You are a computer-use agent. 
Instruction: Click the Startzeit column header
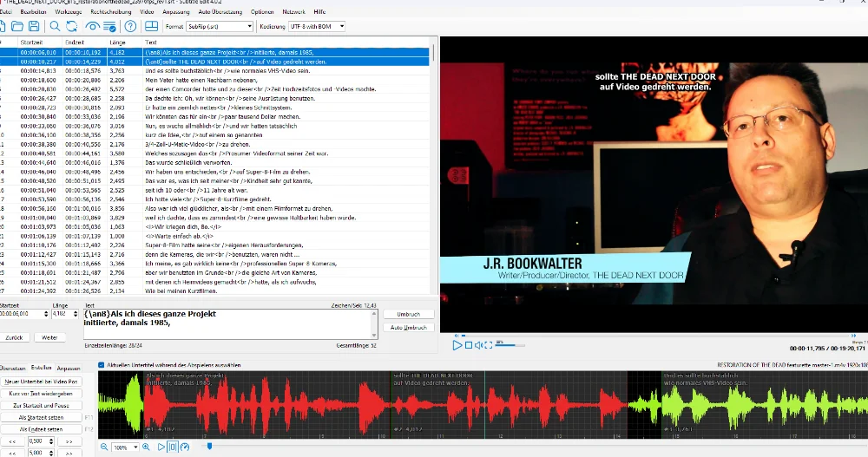(x=39, y=42)
